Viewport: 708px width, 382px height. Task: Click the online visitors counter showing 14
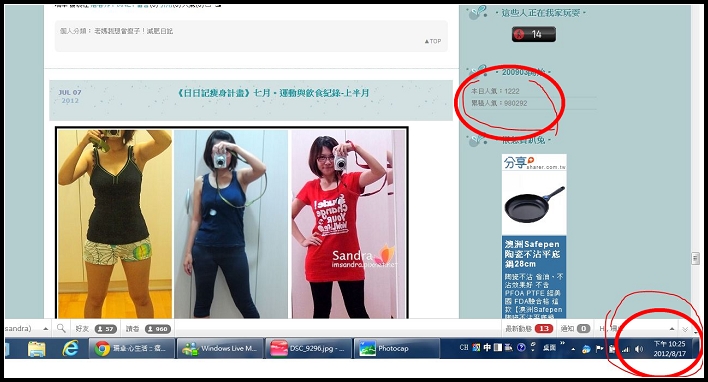(x=534, y=34)
